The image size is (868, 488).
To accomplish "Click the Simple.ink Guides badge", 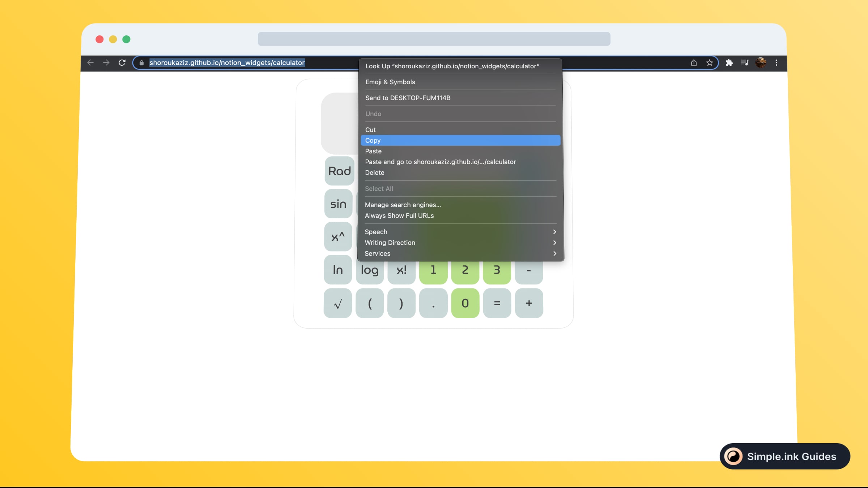I will [785, 456].
